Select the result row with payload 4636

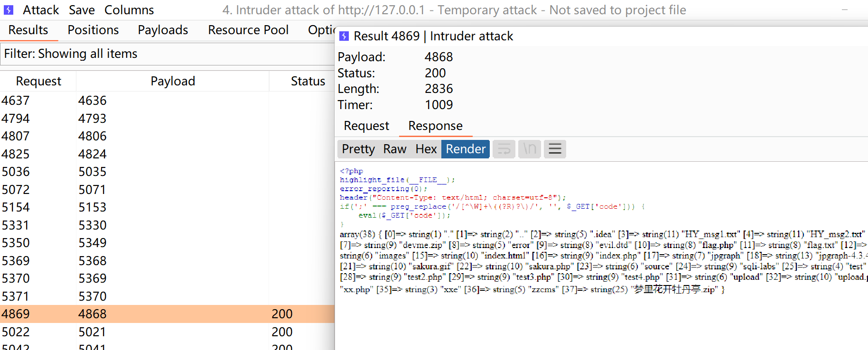[142, 101]
